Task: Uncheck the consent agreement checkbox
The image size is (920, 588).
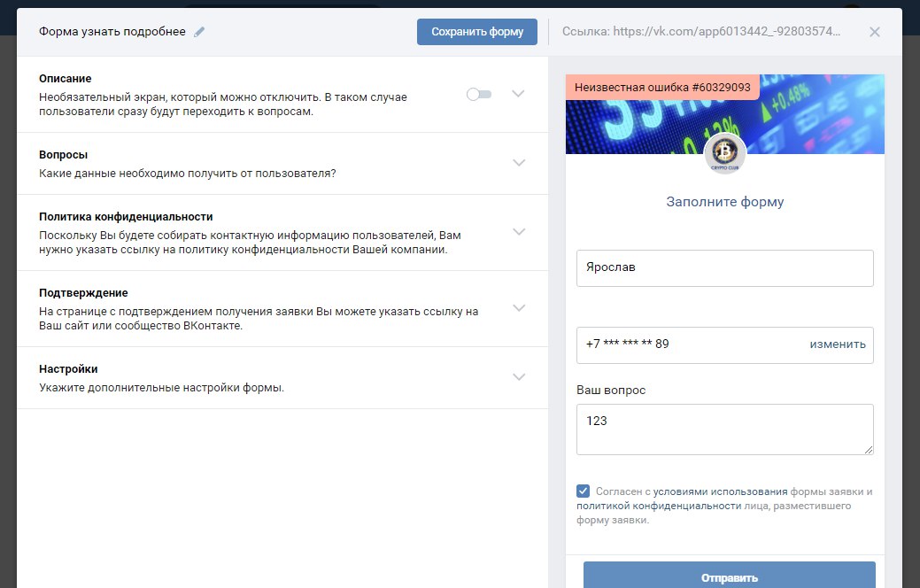Action: [x=583, y=491]
